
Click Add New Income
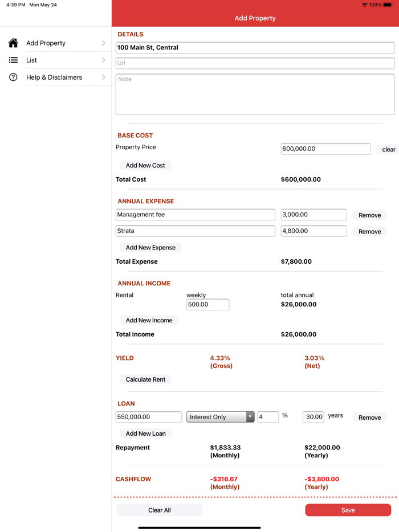click(148, 320)
